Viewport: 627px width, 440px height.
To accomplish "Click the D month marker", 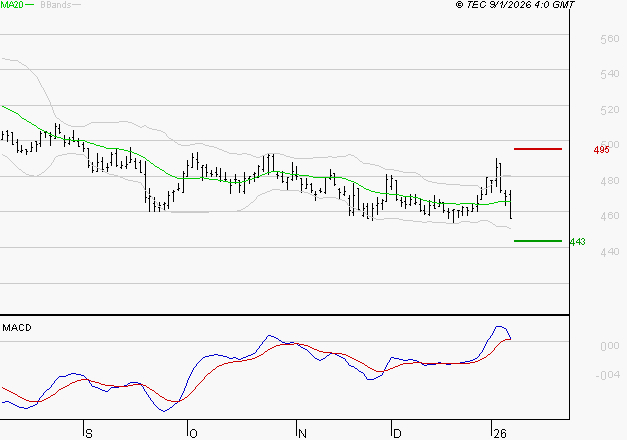I will (x=397, y=434).
